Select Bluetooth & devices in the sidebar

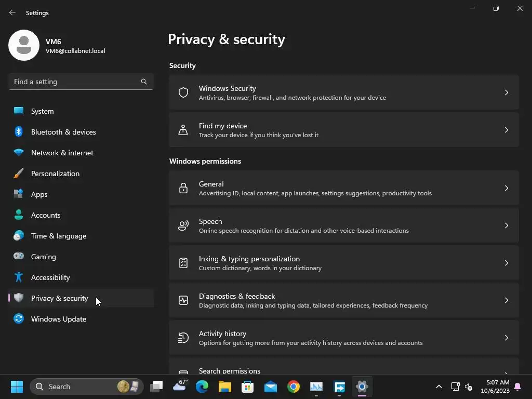[x=81, y=131]
